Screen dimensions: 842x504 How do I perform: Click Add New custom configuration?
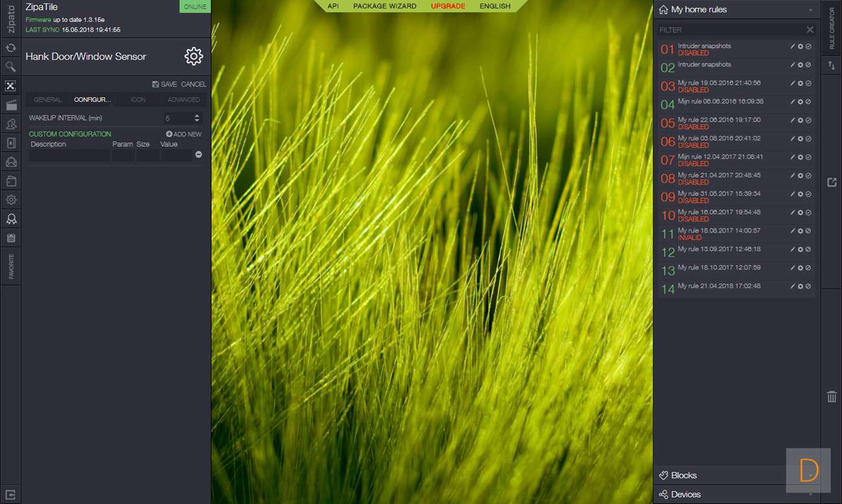(x=183, y=134)
